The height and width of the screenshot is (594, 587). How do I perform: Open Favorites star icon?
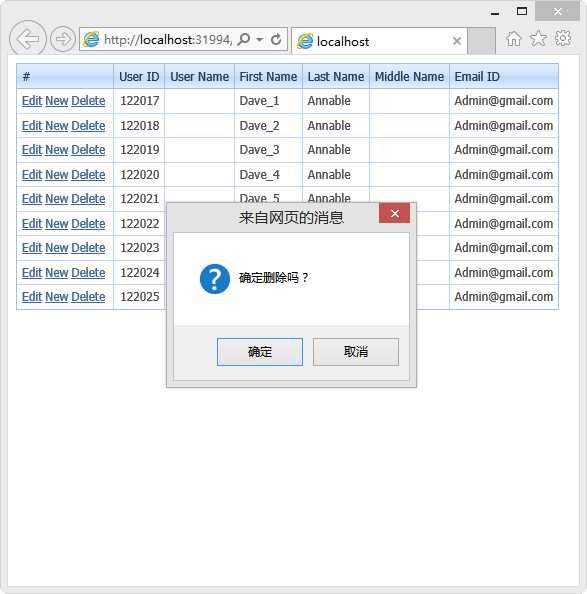click(x=538, y=38)
